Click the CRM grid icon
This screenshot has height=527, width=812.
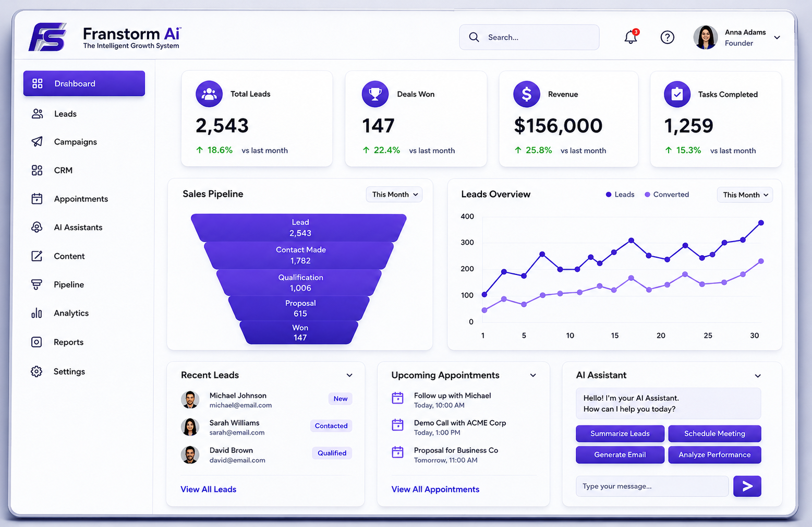point(37,170)
